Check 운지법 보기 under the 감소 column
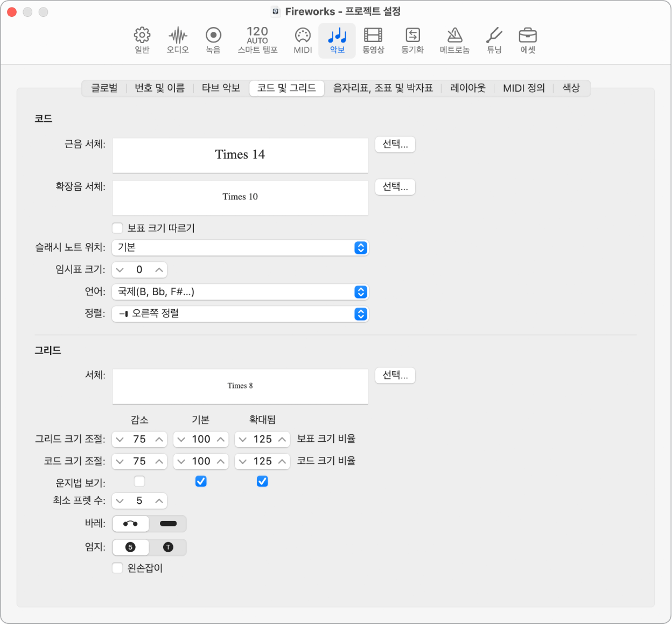The width and height of the screenshot is (672, 625). click(x=139, y=481)
